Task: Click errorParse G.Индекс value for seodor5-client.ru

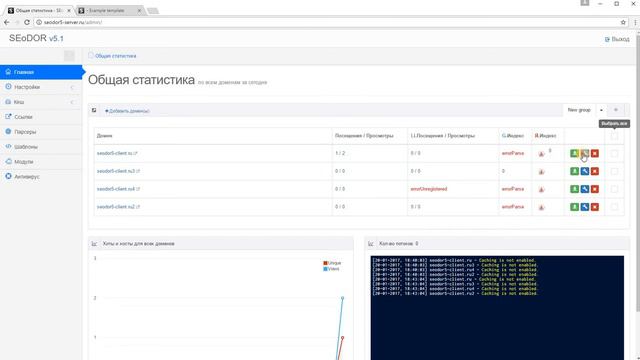Action: click(x=513, y=153)
